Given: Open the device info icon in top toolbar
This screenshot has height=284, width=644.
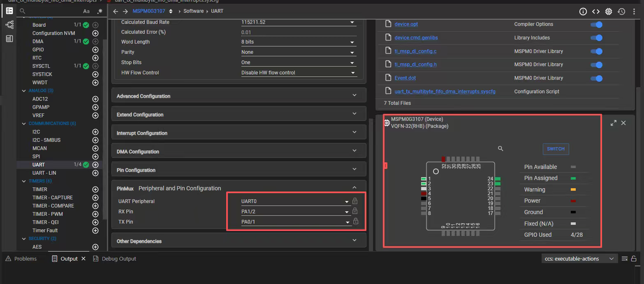Looking at the screenshot, I should [x=583, y=12].
